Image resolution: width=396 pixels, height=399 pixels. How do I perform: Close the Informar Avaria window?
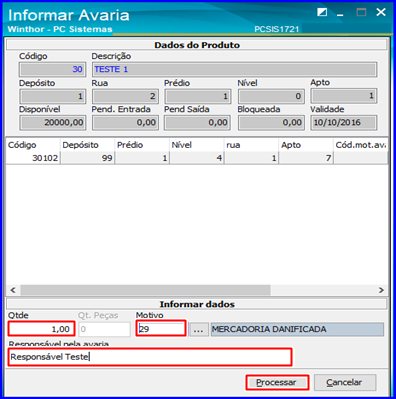381,12
